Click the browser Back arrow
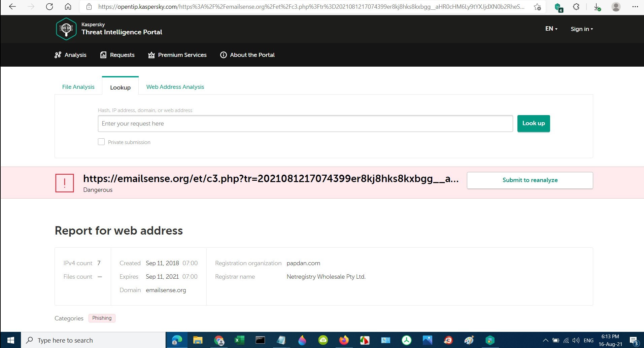The height and width of the screenshot is (348, 644). tap(12, 7)
